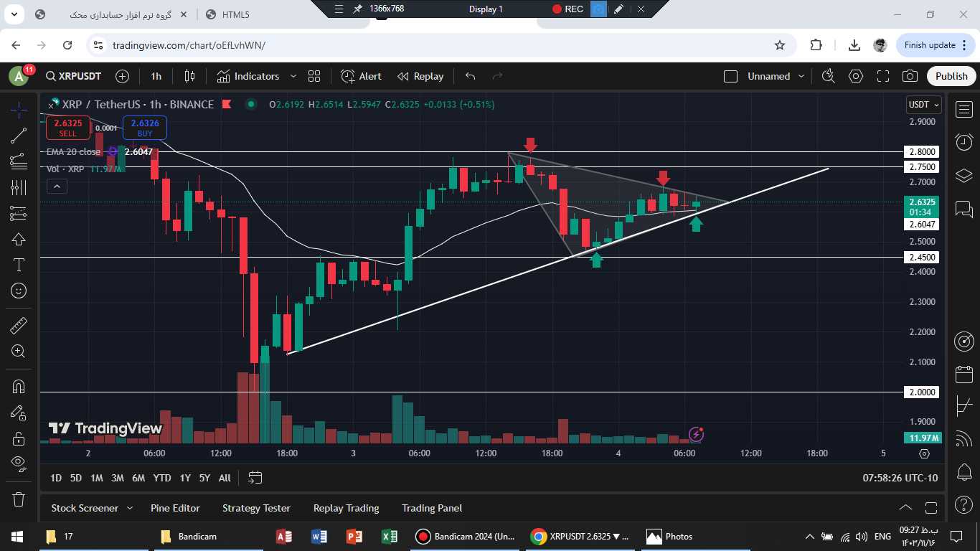
Task: Click the browser address bar URL
Action: [x=189, y=45]
